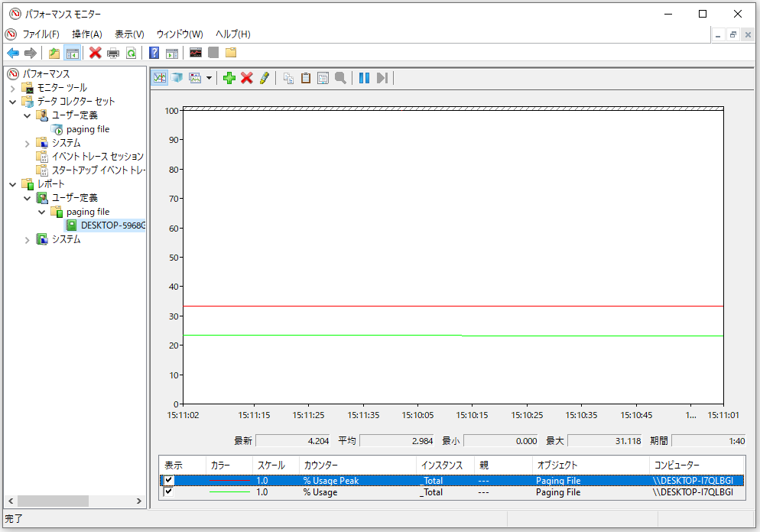The width and height of the screenshot is (760, 532).
Task: Click the Print icon in main toolbar
Action: [x=113, y=53]
